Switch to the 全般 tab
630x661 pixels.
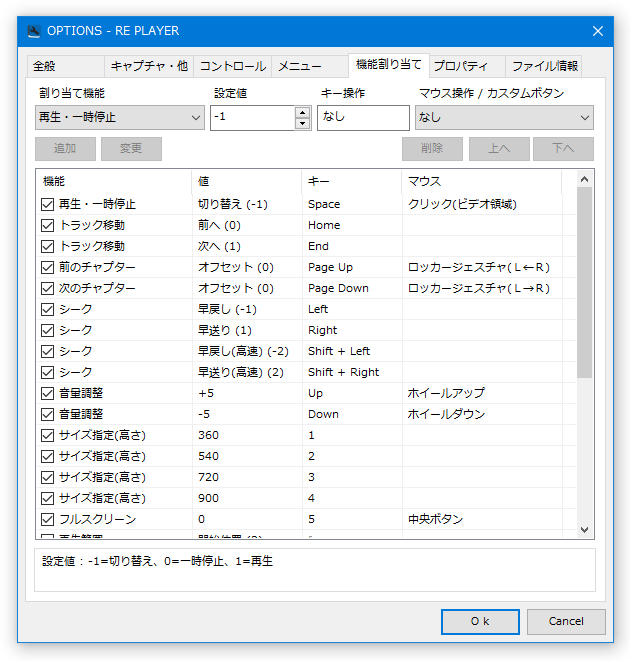point(65,66)
